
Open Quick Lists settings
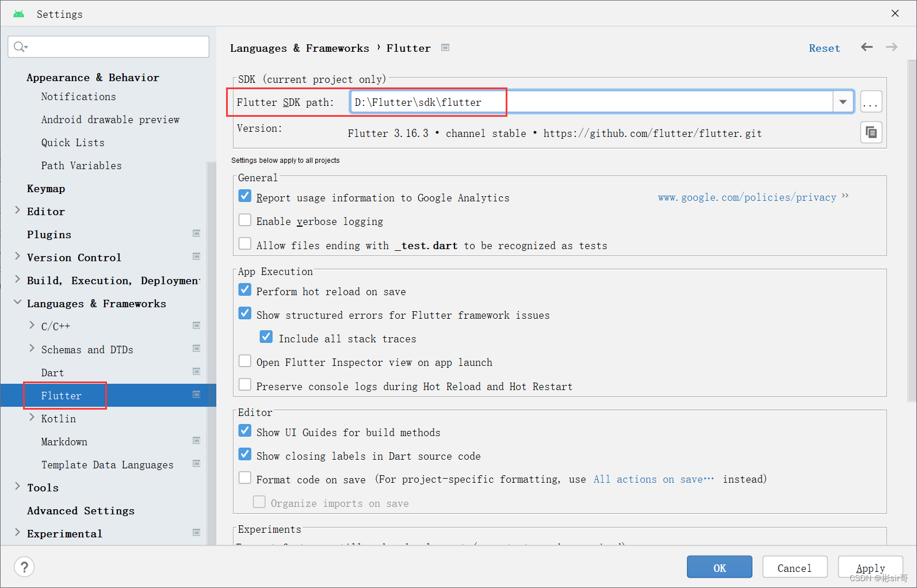tap(72, 143)
